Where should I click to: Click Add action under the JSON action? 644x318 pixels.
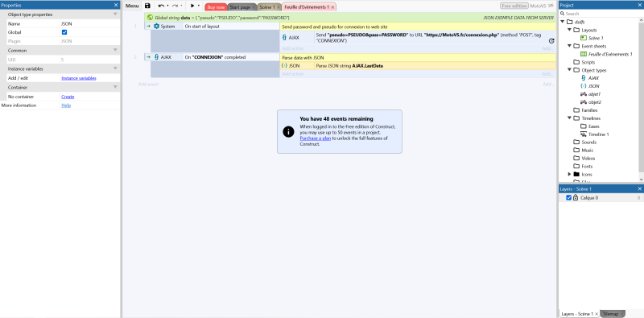(x=292, y=74)
